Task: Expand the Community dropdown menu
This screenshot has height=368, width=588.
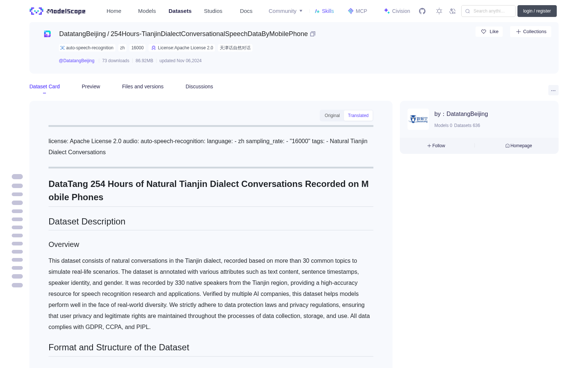Action: pos(286,11)
